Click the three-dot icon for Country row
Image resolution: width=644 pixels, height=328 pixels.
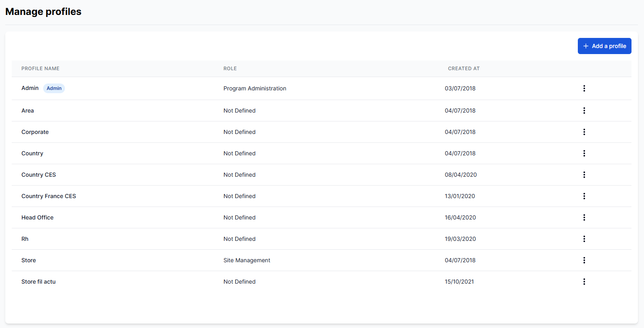pos(584,153)
